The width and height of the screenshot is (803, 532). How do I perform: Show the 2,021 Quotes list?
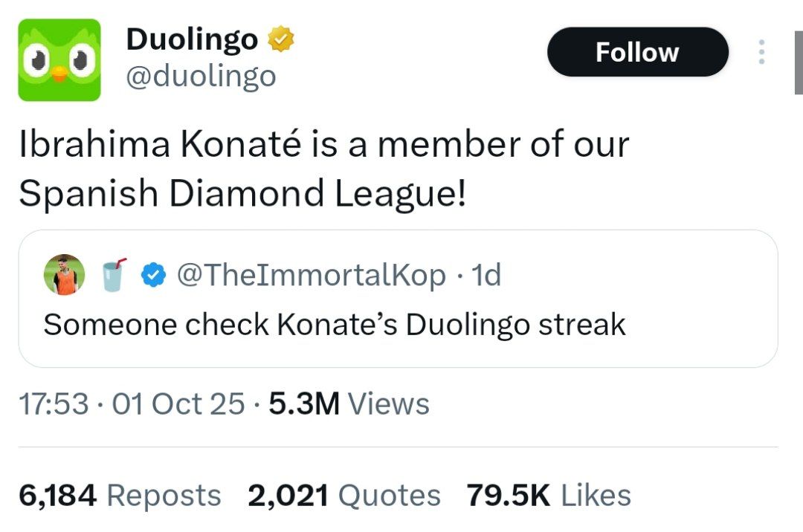(x=344, y=496)
